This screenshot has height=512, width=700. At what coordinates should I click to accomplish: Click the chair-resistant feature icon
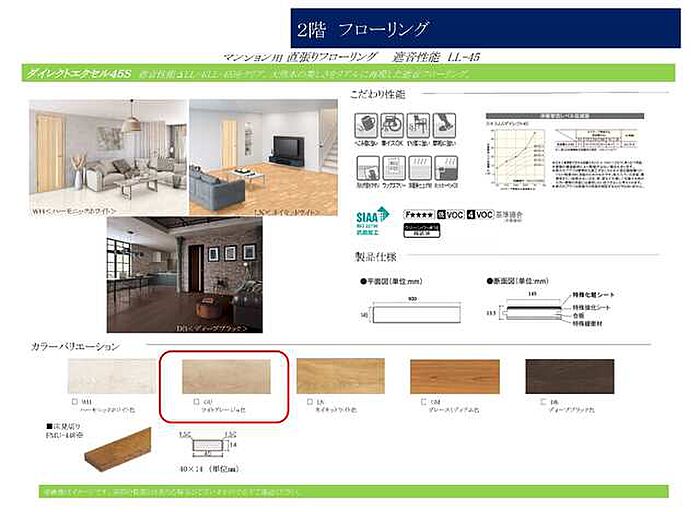[419, 125]
